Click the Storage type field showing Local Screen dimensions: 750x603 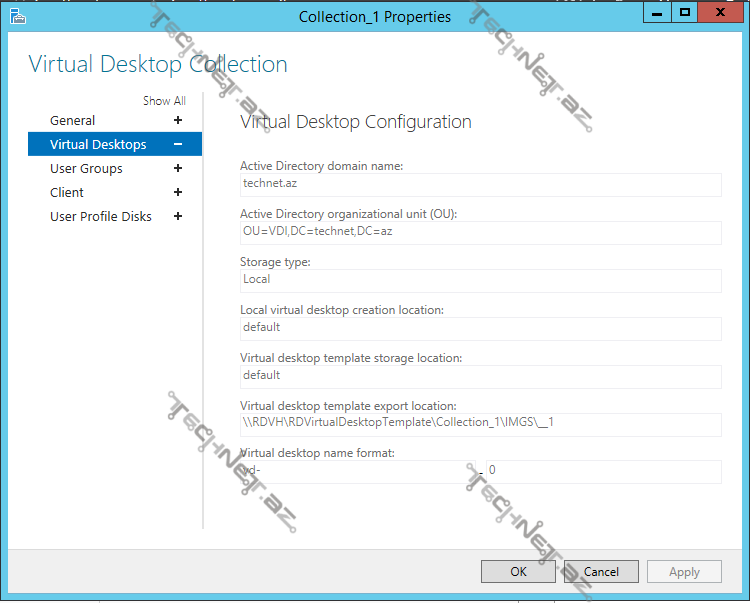480,280
